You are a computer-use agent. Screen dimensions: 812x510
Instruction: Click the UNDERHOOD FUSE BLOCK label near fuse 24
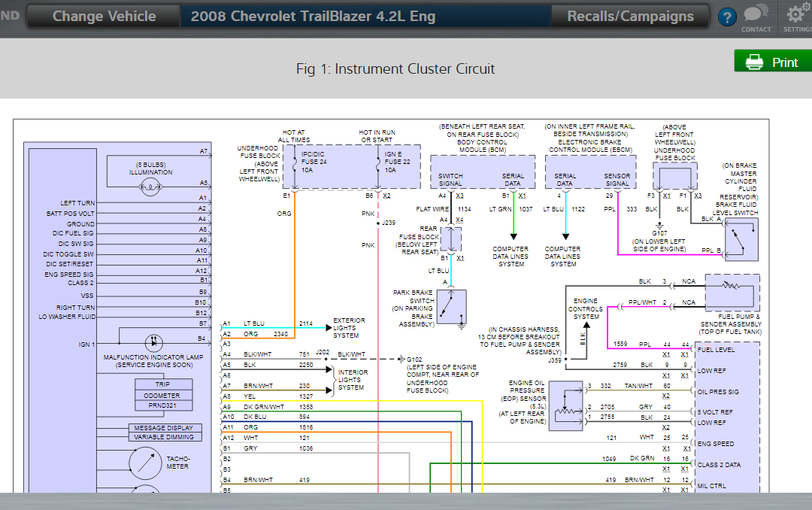[x=259, y=163]
